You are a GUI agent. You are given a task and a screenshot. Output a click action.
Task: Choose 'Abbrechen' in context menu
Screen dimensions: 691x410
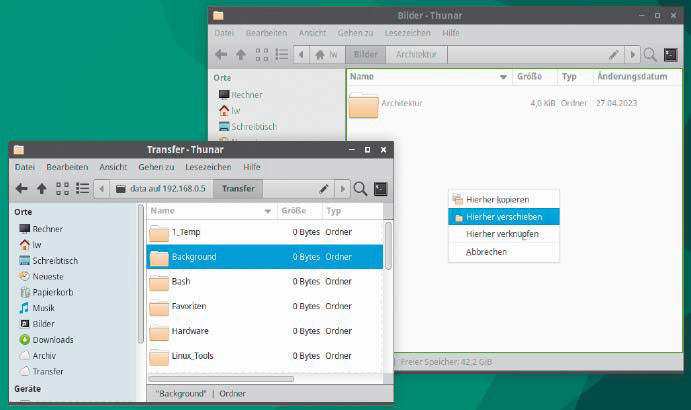click(x=504, y=252)
